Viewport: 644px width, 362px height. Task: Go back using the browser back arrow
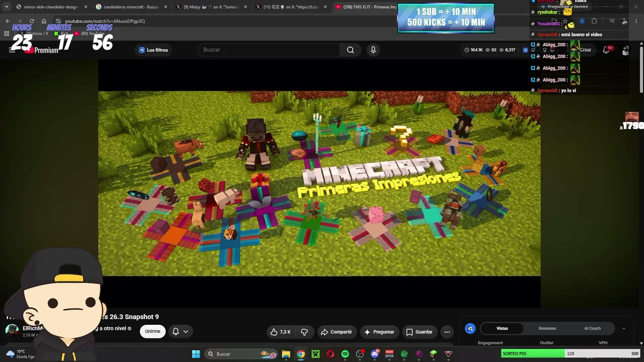coord(8,21)
